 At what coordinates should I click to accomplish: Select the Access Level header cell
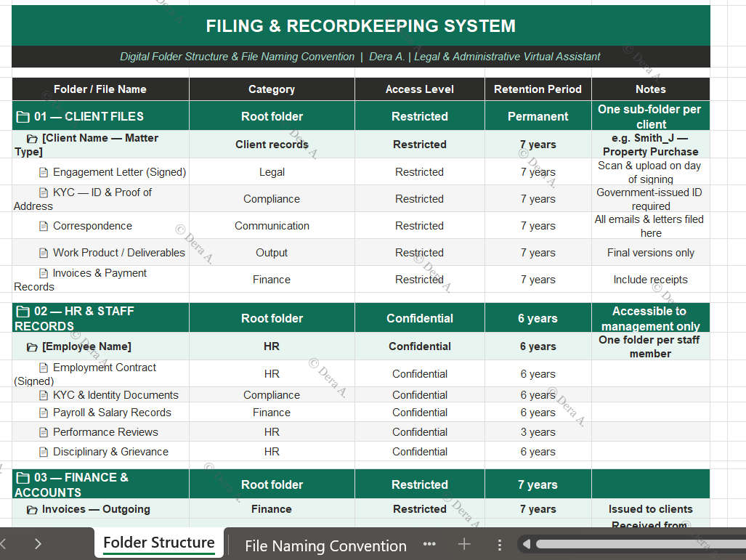[420, 89]
